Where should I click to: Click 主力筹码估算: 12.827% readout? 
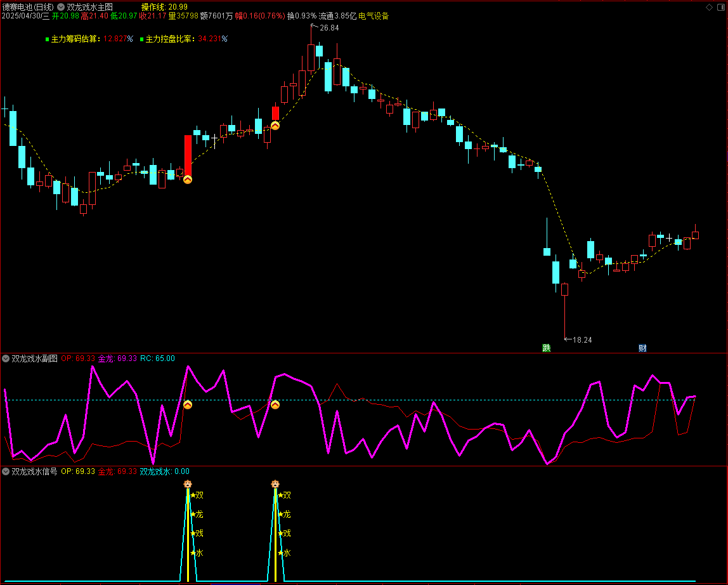point(92,39)
